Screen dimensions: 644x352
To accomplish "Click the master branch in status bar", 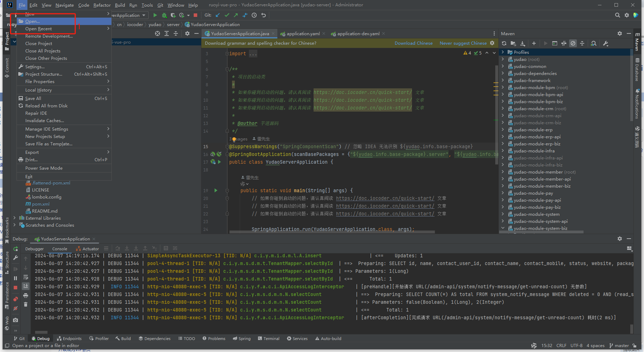I will click(x=621, y=346).
